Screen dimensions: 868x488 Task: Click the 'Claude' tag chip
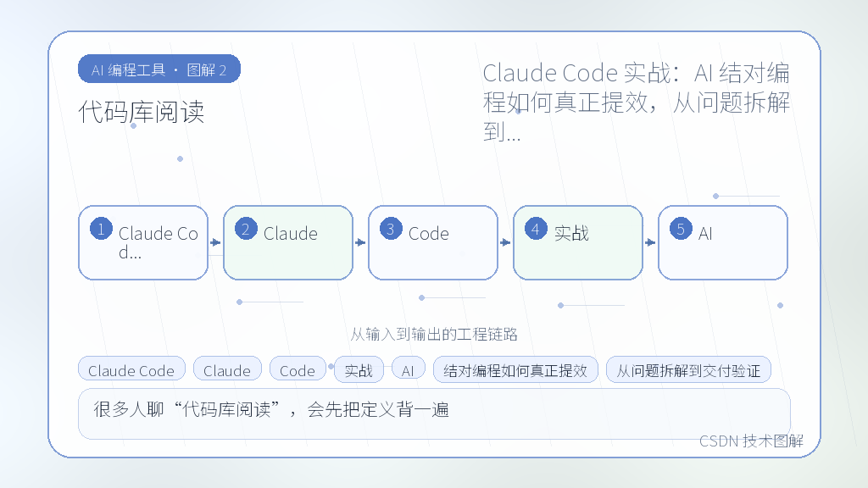point(227,370)
